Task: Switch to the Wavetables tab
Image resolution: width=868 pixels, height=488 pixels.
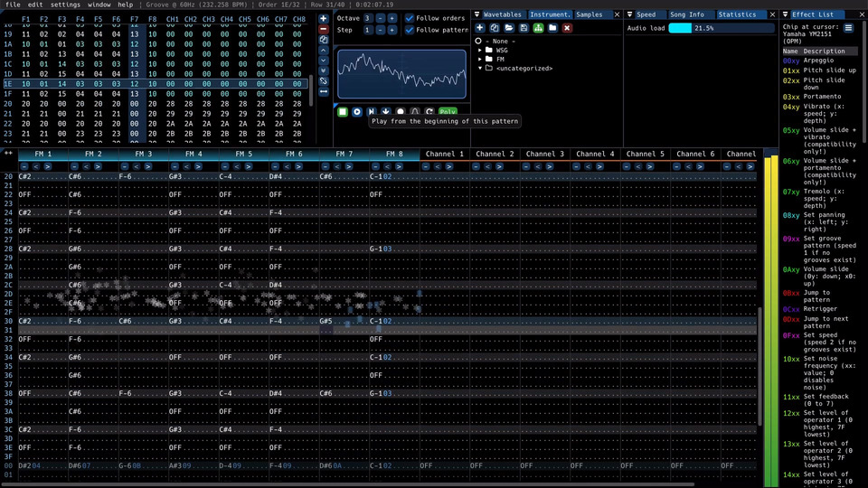Action: tap(502, 14)
